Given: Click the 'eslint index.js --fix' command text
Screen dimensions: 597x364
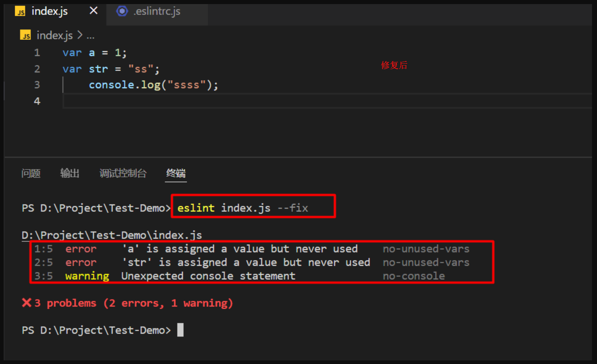Looking at the screenshot, I should 243,208.
